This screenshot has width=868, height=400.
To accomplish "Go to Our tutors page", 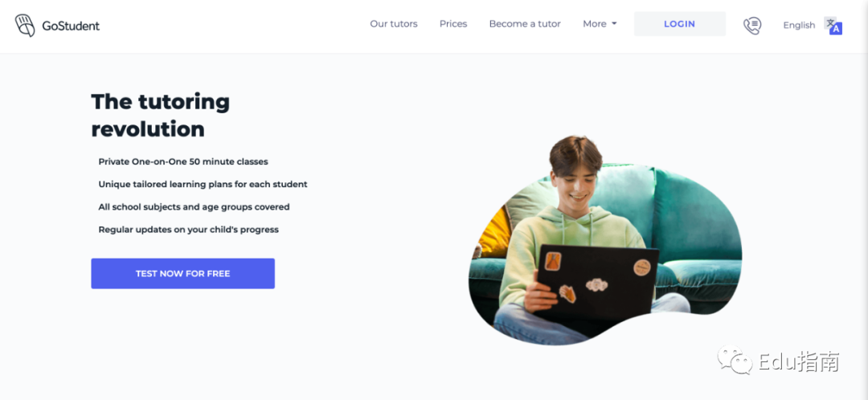I will [394, 24].
